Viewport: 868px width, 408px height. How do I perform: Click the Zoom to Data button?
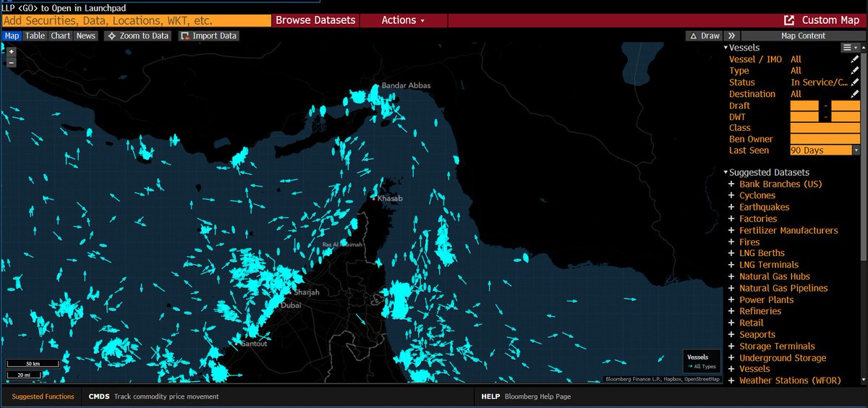138,35
